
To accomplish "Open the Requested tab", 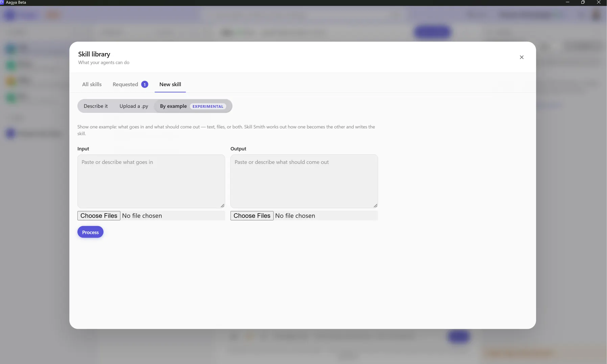I will coord(130,84).
